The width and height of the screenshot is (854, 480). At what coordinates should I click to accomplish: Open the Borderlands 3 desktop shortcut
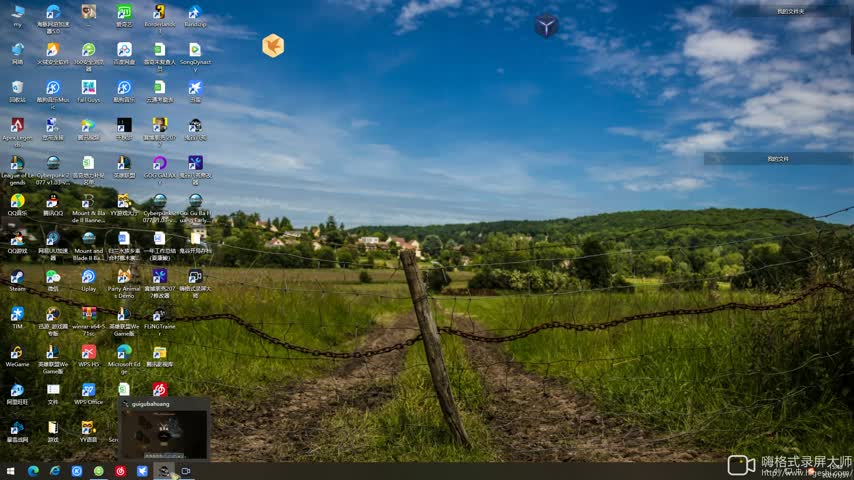tap(159, 13)
